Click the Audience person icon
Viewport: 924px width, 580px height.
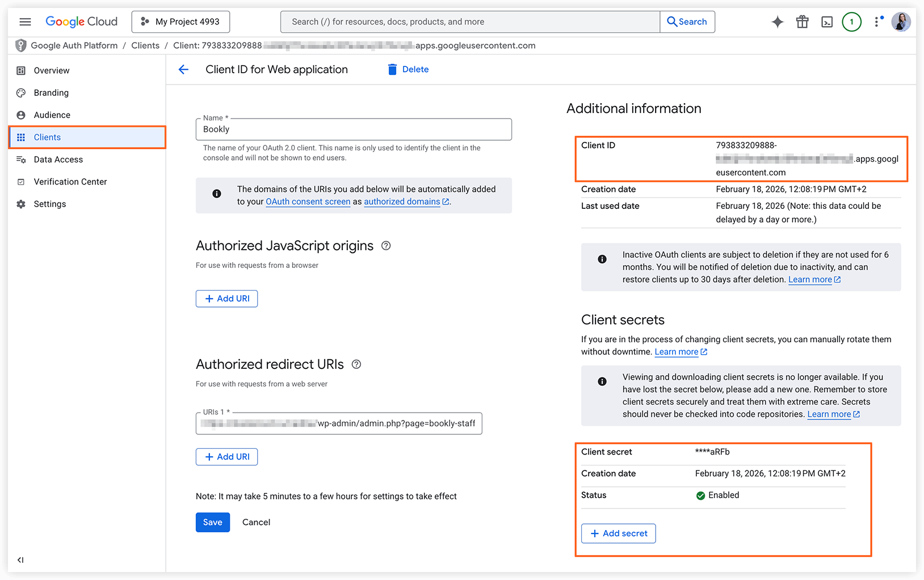21,115
